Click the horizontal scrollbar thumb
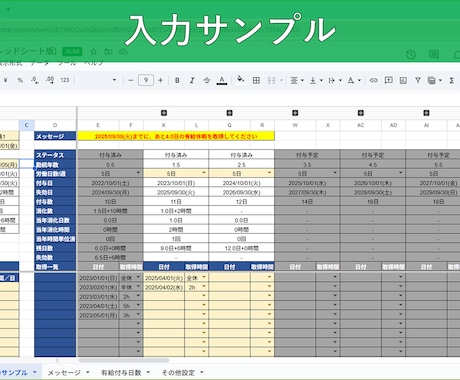Image resolution: width=460 pixels, height=380 pixels. pyautogui.click(x=124, y=360)
